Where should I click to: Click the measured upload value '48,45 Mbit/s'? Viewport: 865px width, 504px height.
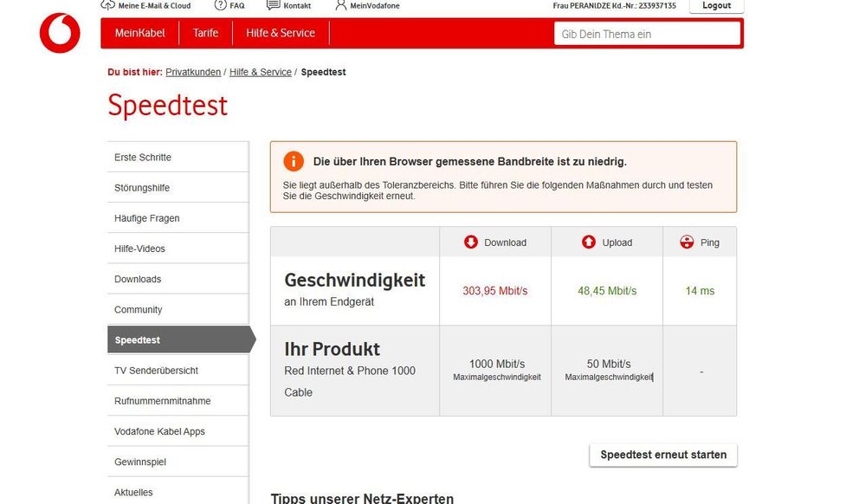click(607, 291)
